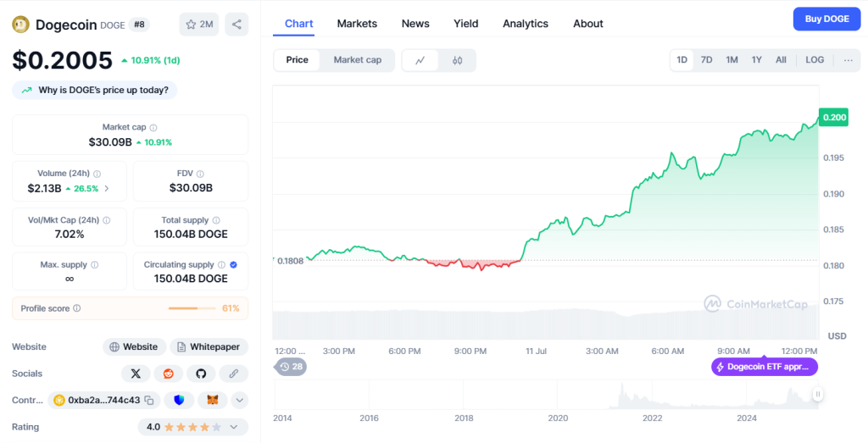
Task: Select the 1M time range
Action: pos(732,60)
